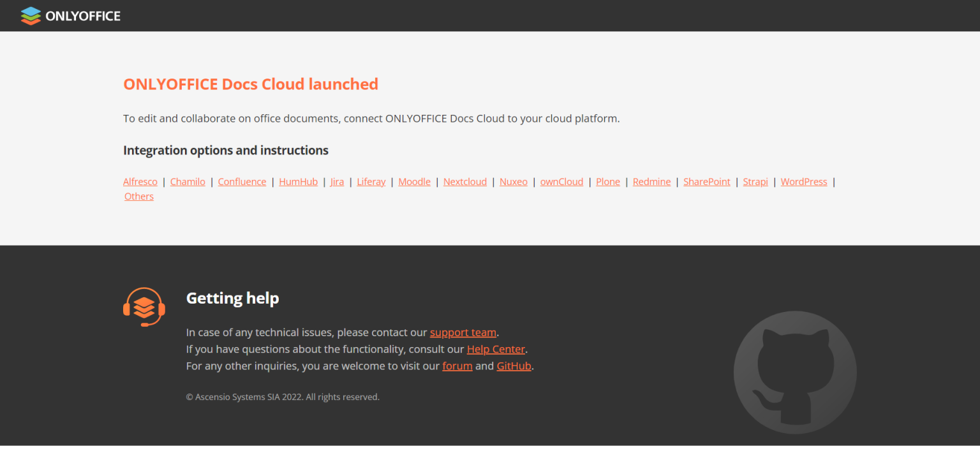Open the Plone integration instructions
Viewport: 980px width, 474px height.
point(607,182)
